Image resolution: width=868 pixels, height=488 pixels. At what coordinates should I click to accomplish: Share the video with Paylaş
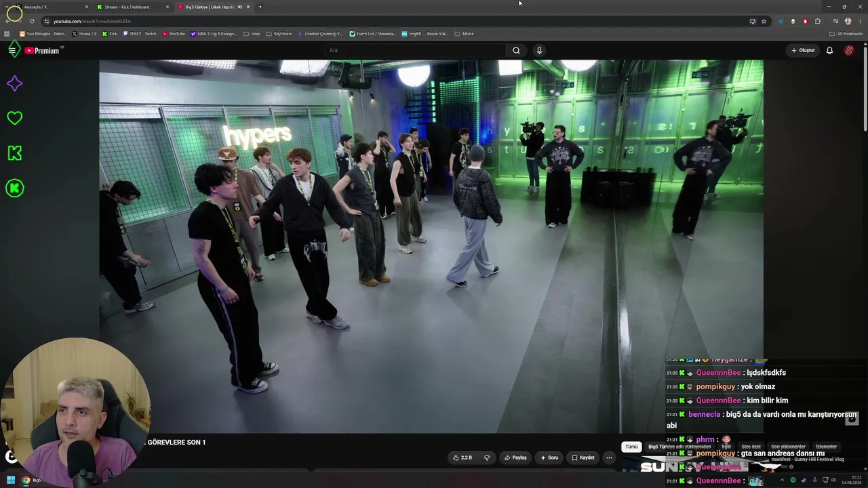click(515, 457)
